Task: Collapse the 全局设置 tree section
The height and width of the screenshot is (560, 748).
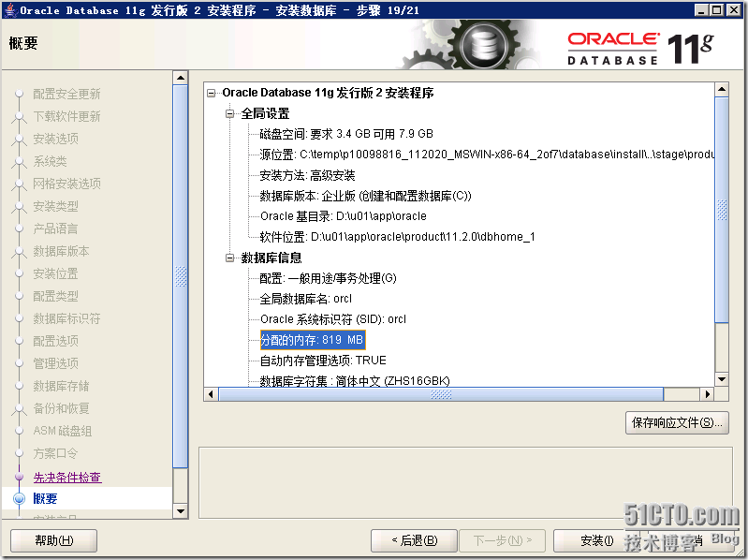Action: coord(230,113)
